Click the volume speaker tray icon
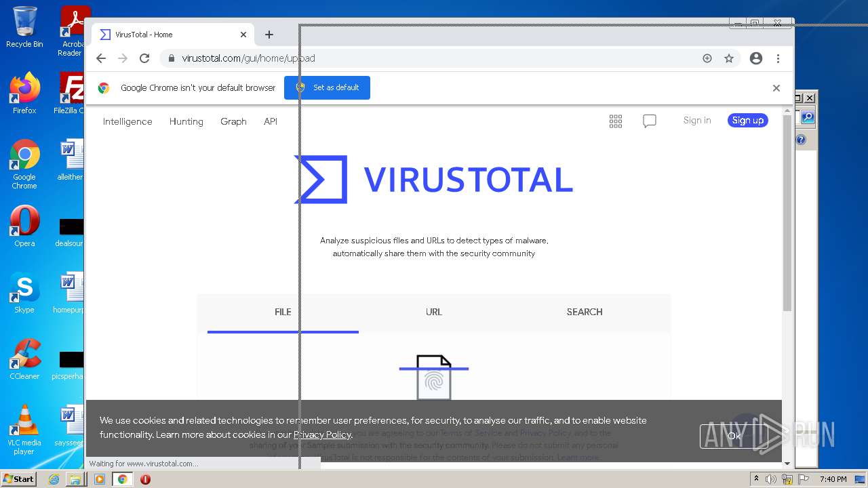The width and height of the screenshot is (868, 488). pyautogui.click(x=771, y=479)
